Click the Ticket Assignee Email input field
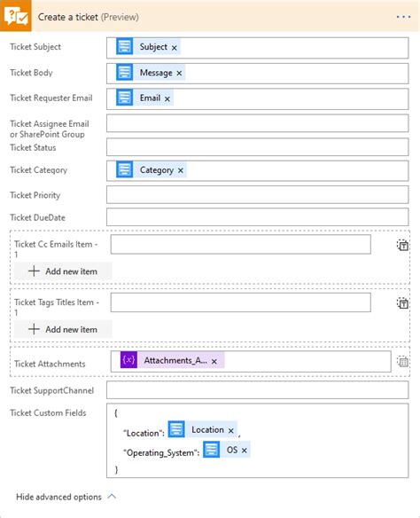 pyautogui.click(x=257, y=123)
